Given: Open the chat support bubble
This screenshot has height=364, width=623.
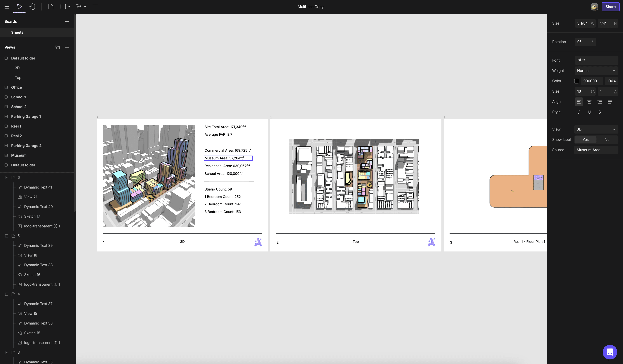Looking at the screenshot, I should coord(610,352).
